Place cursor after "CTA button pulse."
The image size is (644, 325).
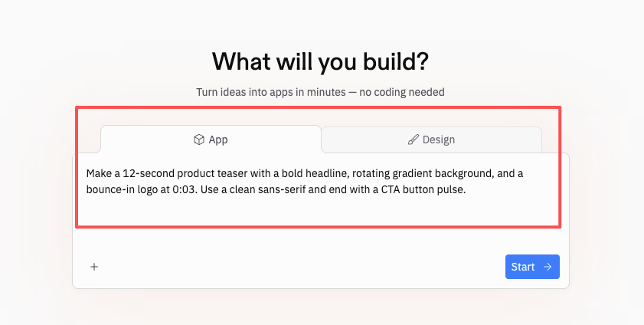(x=466, y=189)
